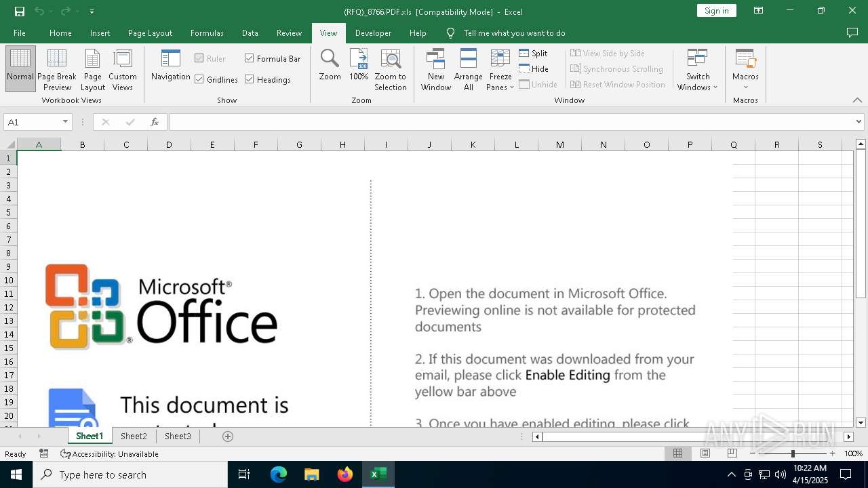868x488 pixels.
Task: Switch to the Home tab
Action: 60,33
